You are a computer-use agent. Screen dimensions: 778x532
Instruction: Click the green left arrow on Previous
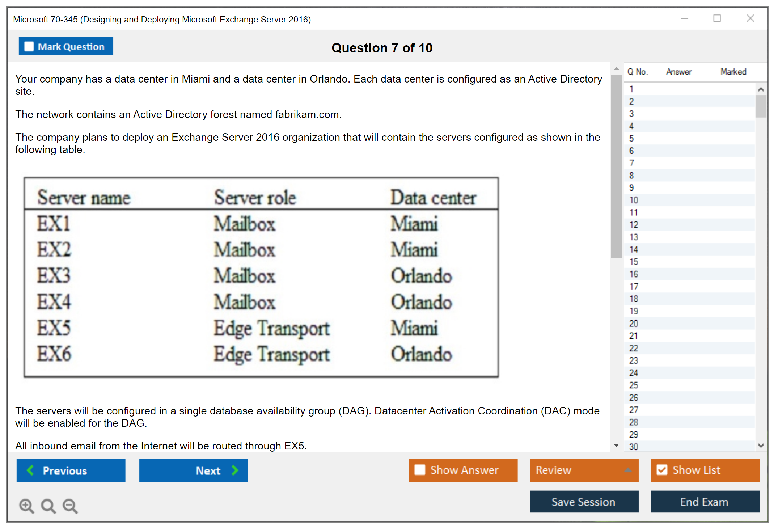point(30,470)
